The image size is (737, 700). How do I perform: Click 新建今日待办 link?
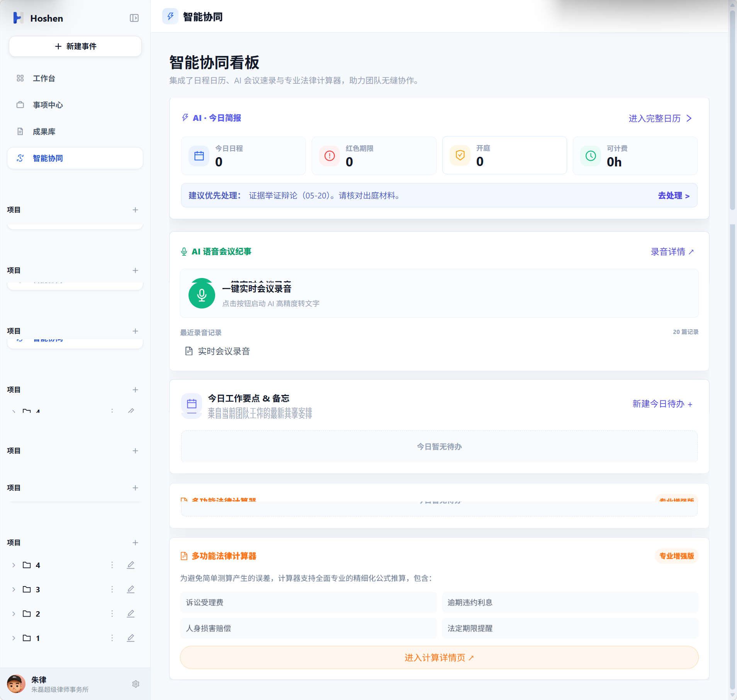tap(662, 404)
